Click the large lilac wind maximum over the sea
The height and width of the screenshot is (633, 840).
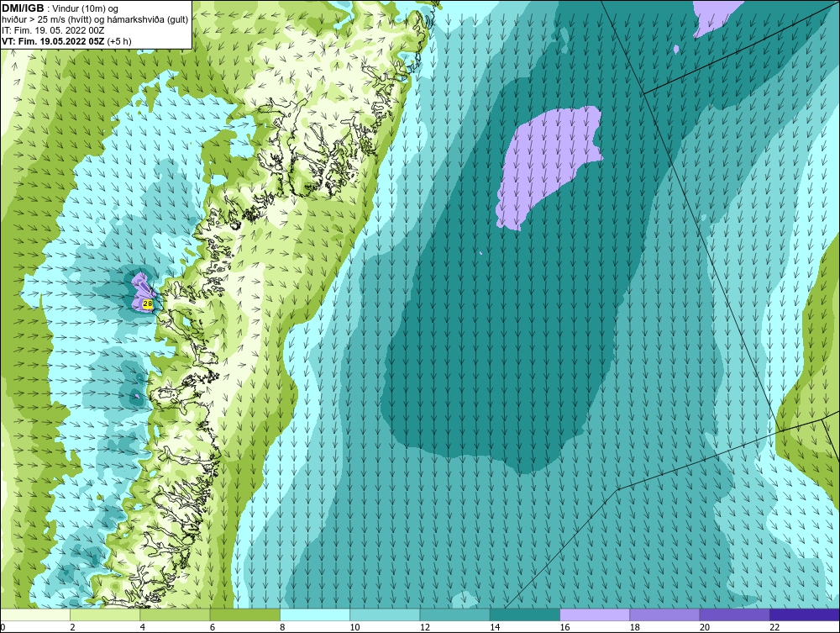[547, 163]
